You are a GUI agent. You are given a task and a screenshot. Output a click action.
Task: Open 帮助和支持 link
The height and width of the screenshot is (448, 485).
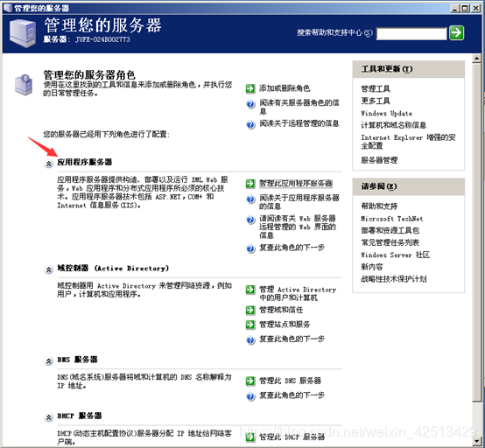(x=379, y=206)
